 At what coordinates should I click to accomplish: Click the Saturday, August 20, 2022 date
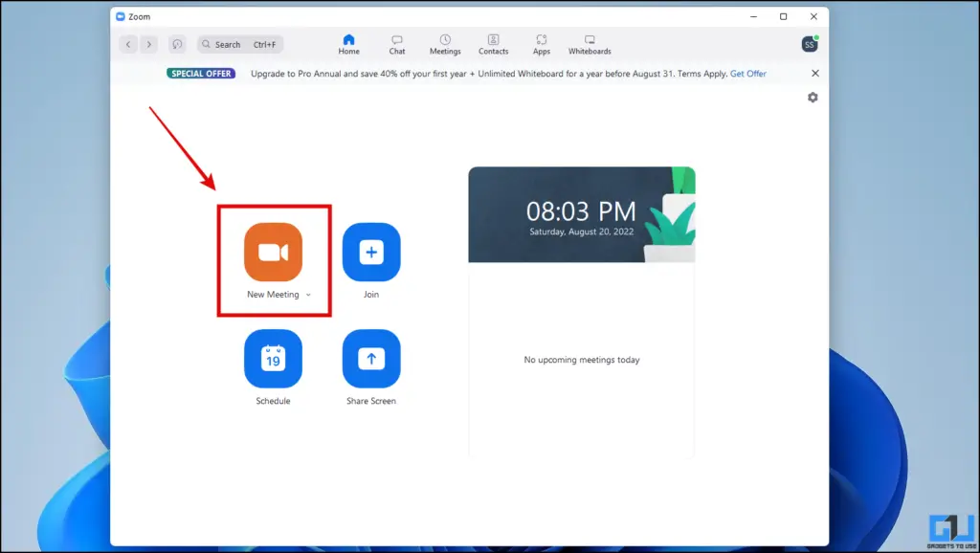[x=581, y=232]
